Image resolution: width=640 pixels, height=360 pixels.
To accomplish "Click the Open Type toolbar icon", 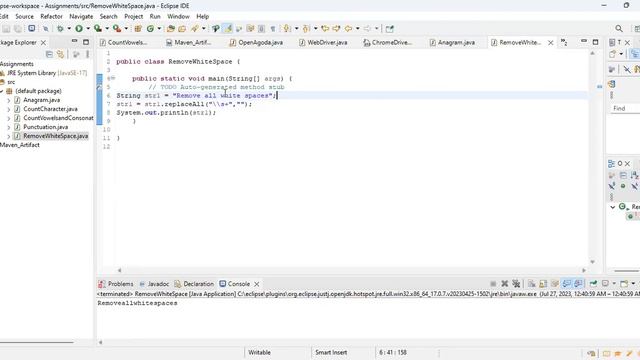I will (x=171, y=29).
